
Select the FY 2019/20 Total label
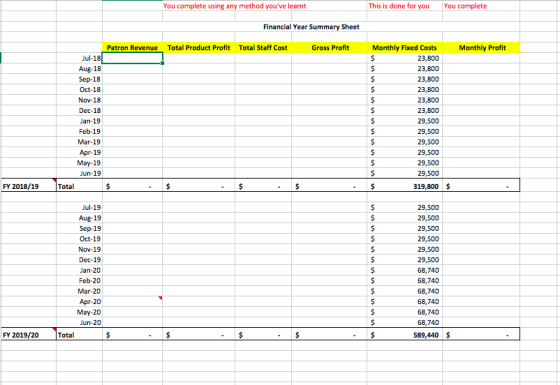66,335
